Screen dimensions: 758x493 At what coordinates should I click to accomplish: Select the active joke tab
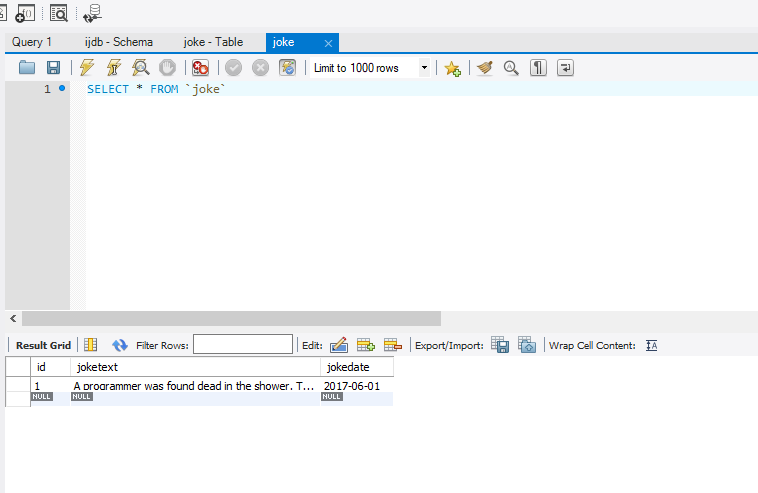(x=283, y=42)
